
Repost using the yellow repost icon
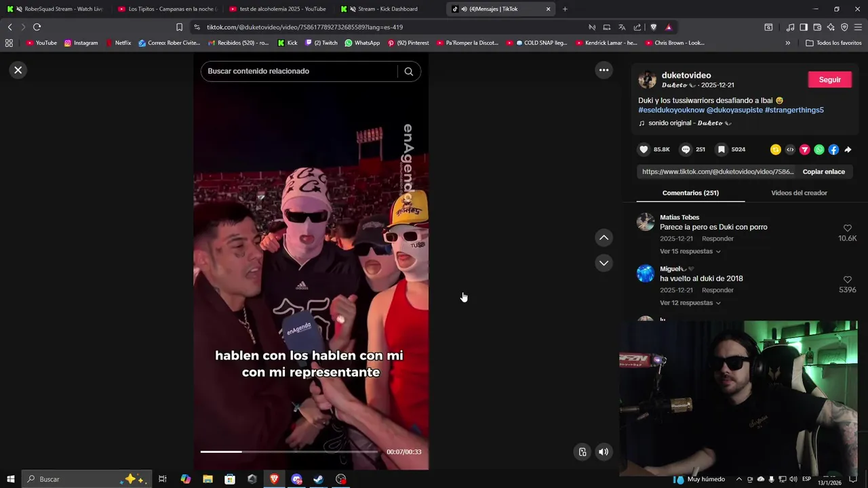776,149
